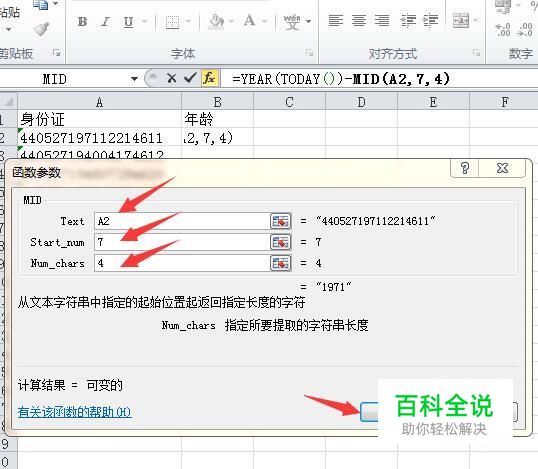Open Name Box dropdown showing MID
The image size is (538, 469).
134,79
